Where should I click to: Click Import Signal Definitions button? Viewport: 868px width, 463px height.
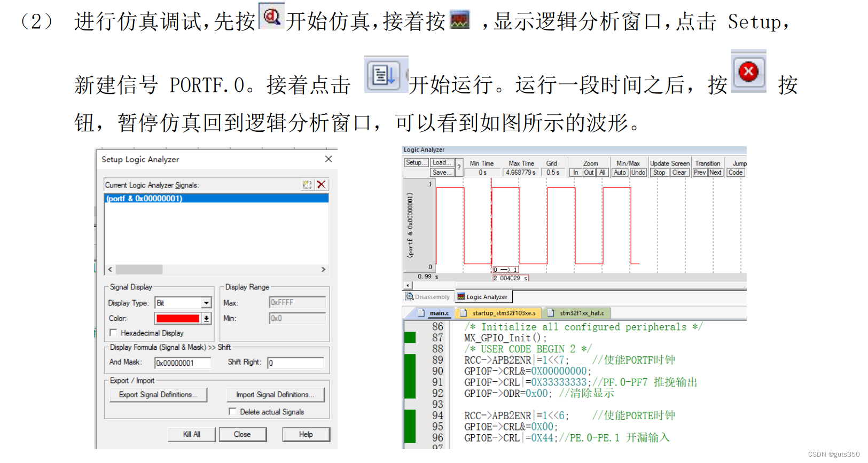point(276,395)
